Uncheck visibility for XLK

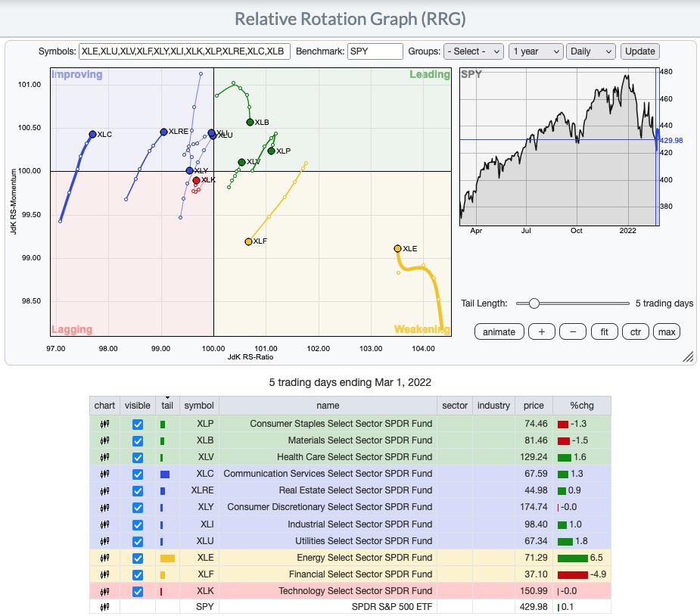click(x=138, y=592)
